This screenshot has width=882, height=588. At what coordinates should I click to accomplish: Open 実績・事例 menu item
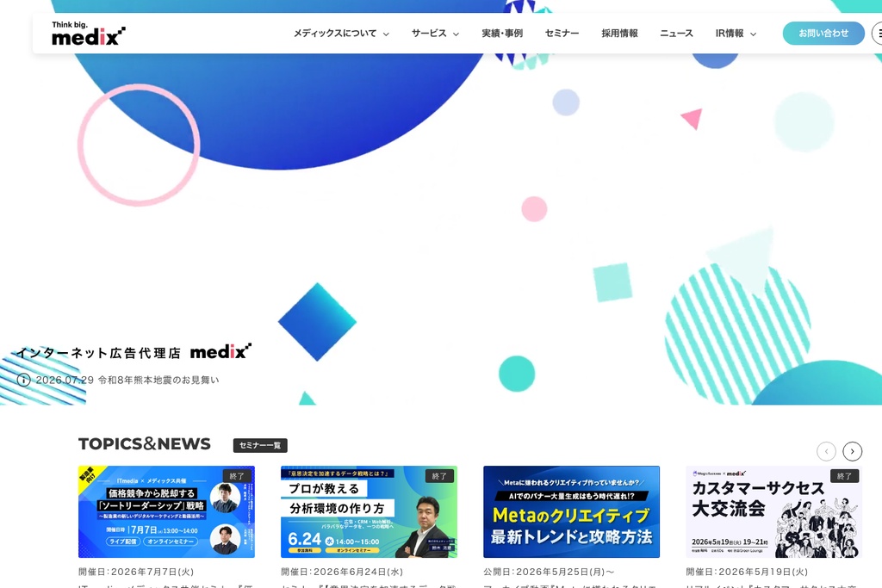502,34
